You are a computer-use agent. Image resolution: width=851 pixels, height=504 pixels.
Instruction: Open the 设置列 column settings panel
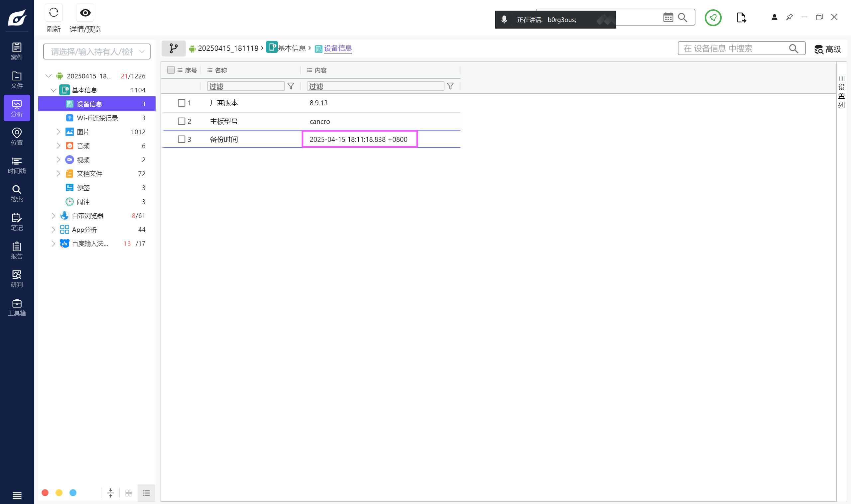tap(841, 92)
